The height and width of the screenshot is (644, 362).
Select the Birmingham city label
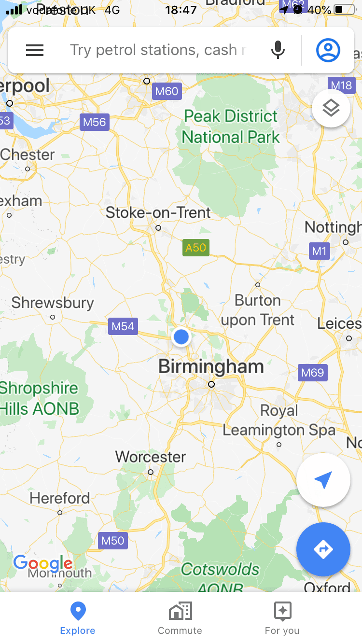(x=211, y=366)
